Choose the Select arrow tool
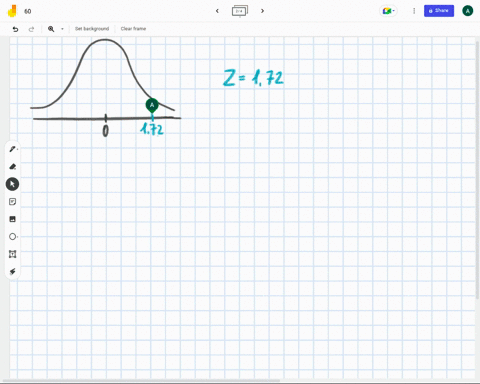This screenshot has height=384, width=480. coord(12,184)
